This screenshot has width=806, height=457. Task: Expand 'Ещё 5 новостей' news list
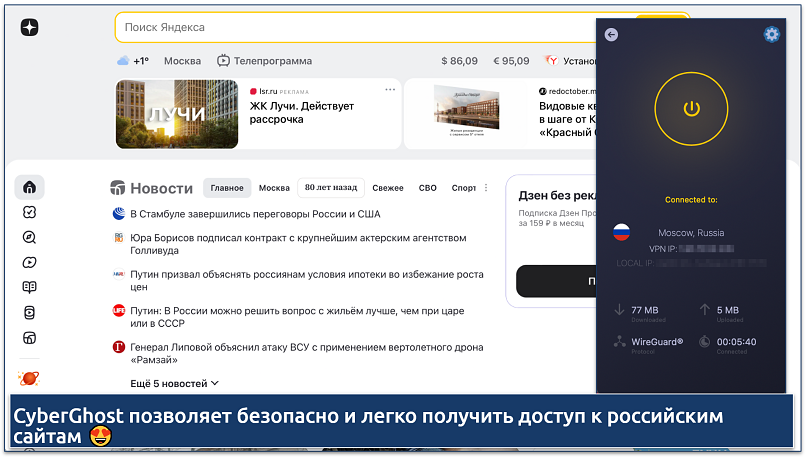(x=174, y=383)
